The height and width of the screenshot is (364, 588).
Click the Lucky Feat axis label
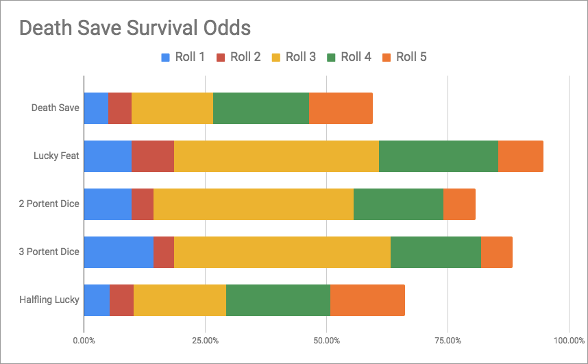tap(57, 156)
